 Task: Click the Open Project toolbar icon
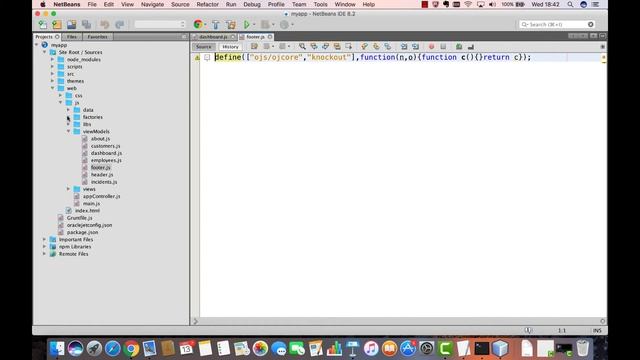click(x=71, y=24)
